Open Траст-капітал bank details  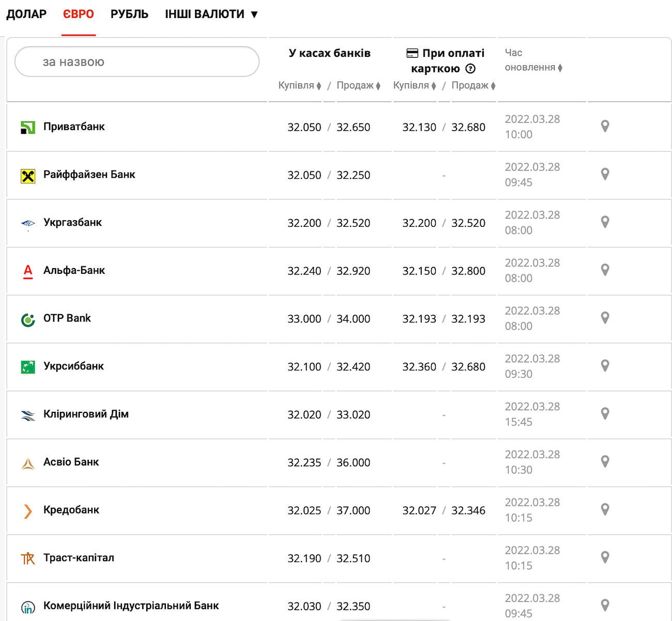[79, 558]
